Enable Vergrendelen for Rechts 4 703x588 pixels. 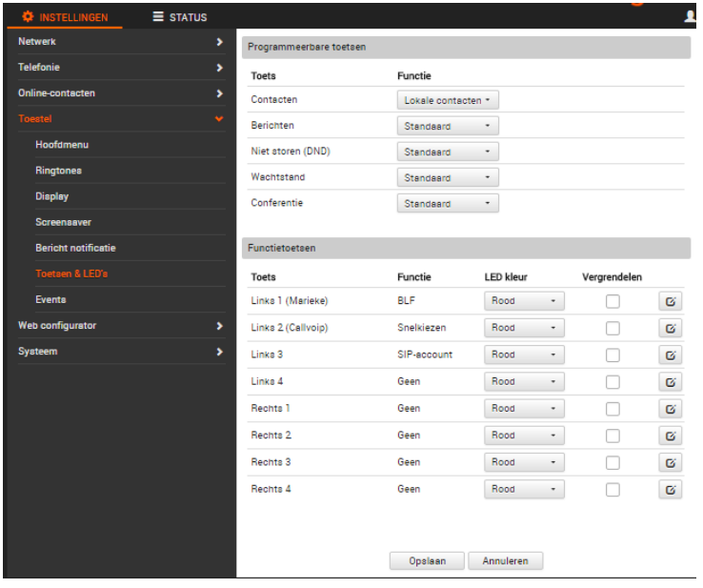tap(614, 491)
